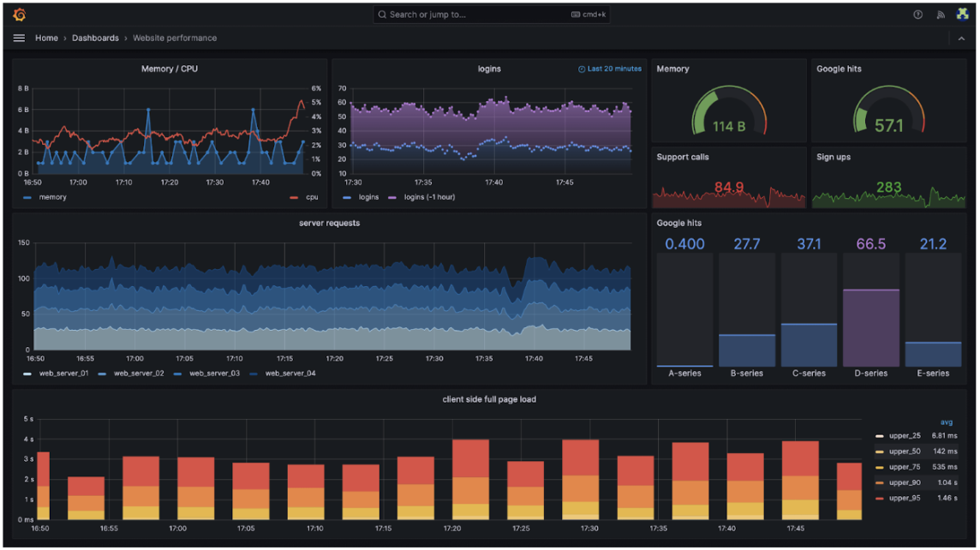Click the memory legend blue color swatch
980x550 pixels.
click(27, 198)
